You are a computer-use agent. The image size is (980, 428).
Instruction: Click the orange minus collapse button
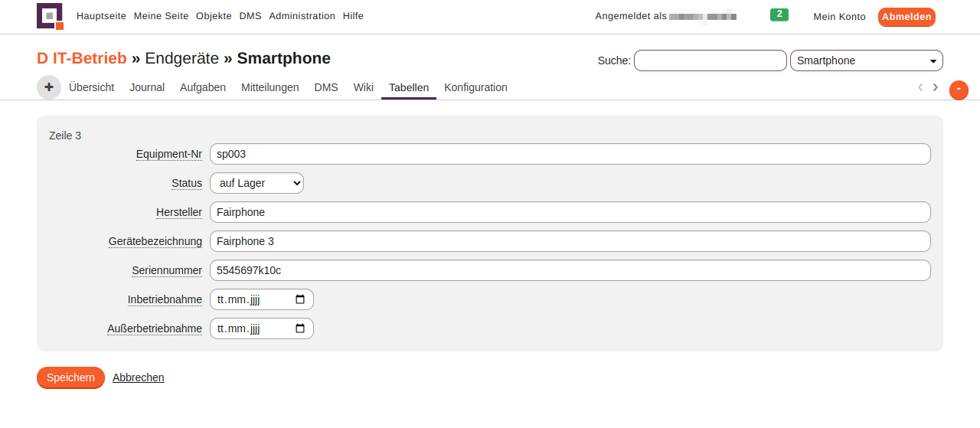pos(959,90)
